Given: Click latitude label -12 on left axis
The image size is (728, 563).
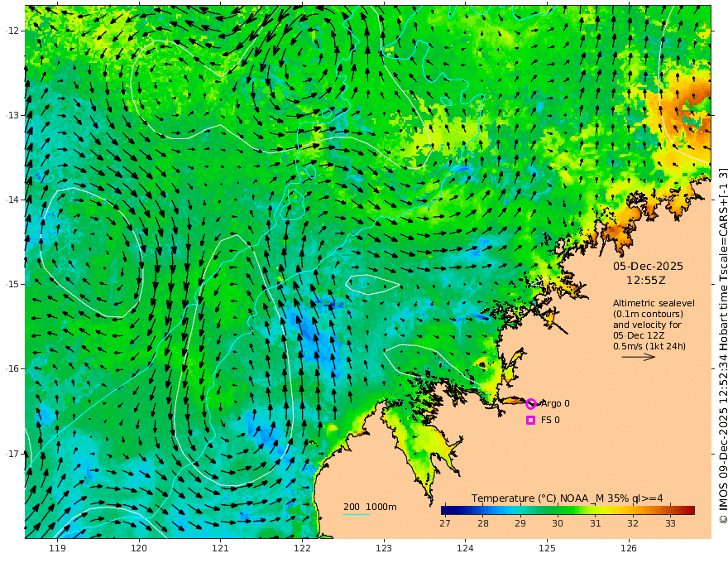Looking at the screenshot, I should click(x=12, y=31).
